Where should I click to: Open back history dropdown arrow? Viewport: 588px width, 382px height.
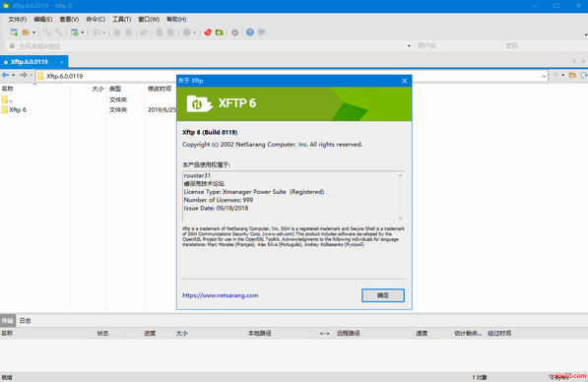(13, 76)
